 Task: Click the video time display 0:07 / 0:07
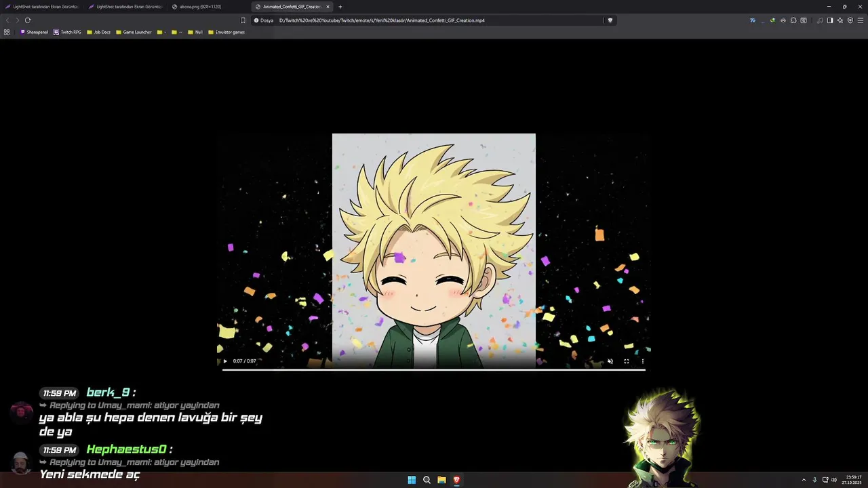tap(245, 361)
